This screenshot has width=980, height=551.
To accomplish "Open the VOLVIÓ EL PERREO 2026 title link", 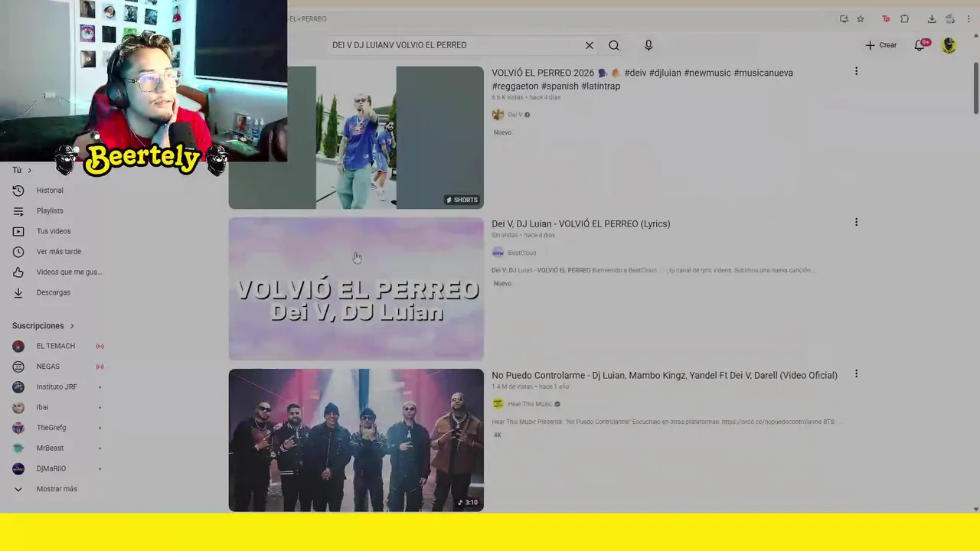I will pos(642,80).
